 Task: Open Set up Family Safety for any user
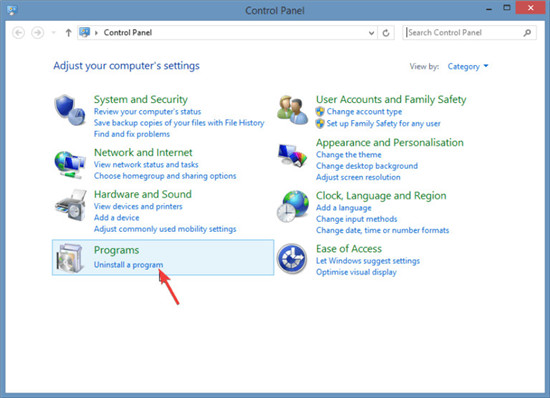(383, 123)
